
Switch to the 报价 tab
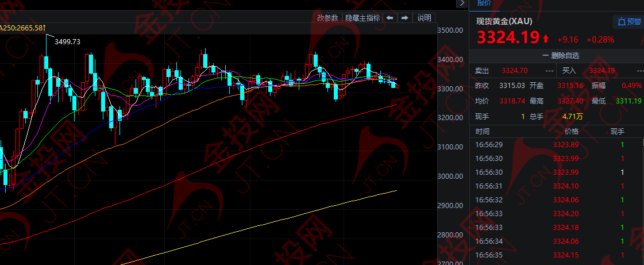484,3
